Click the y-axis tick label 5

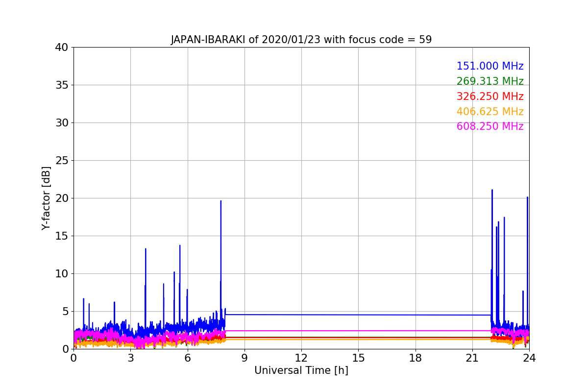pyautogui.click(x=65, y=312)
